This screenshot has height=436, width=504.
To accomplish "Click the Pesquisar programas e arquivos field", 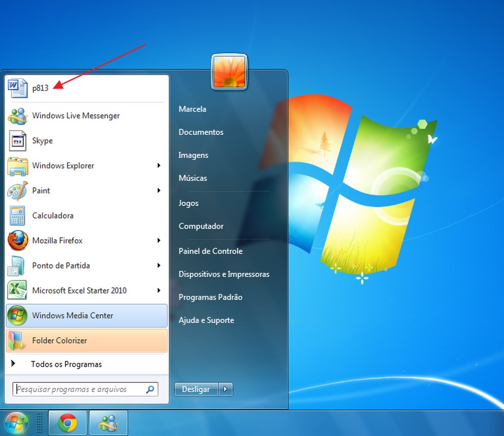I will tap(79, 389).
